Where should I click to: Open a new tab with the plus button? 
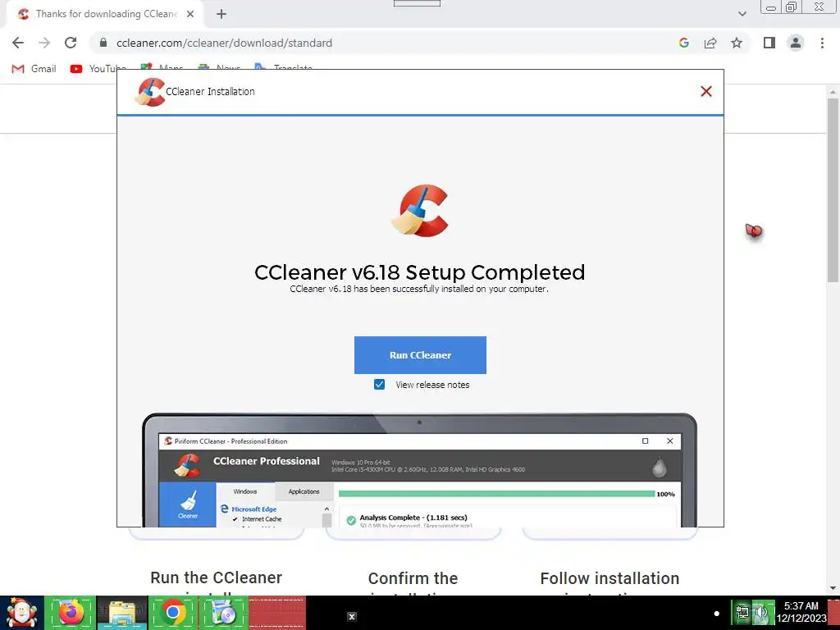[x=221, y=14]
